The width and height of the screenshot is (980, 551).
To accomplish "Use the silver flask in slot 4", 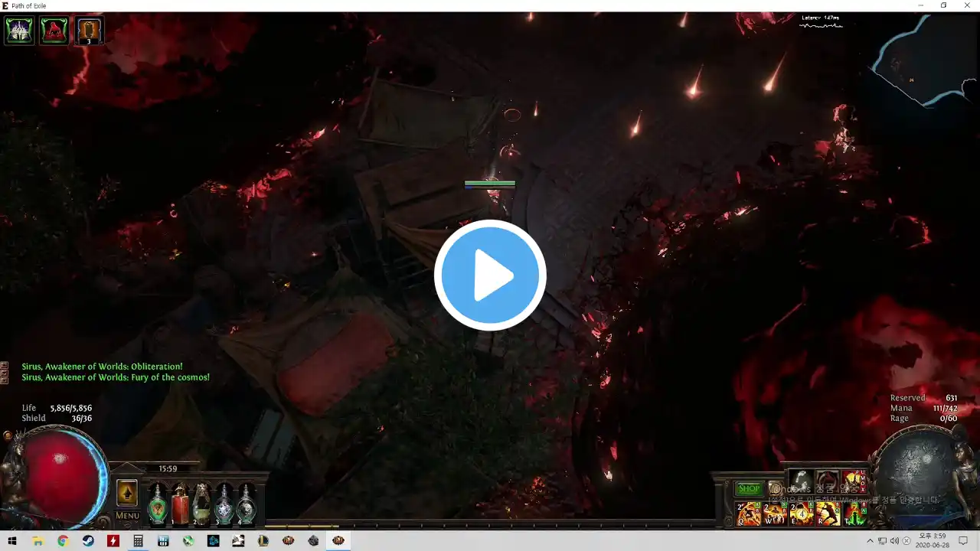I will [247, 504].
